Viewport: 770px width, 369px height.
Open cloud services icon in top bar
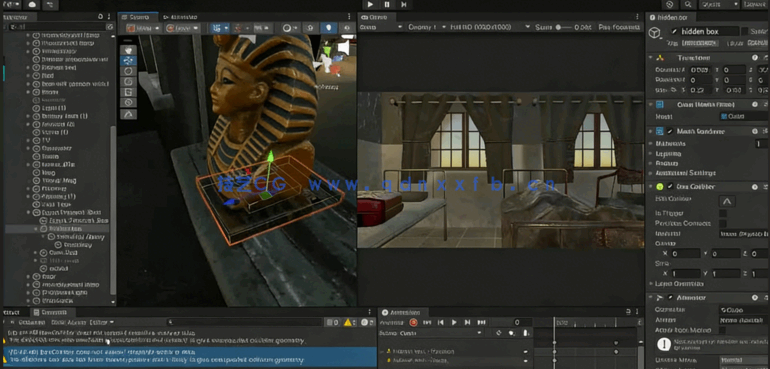tap(32, 4)
